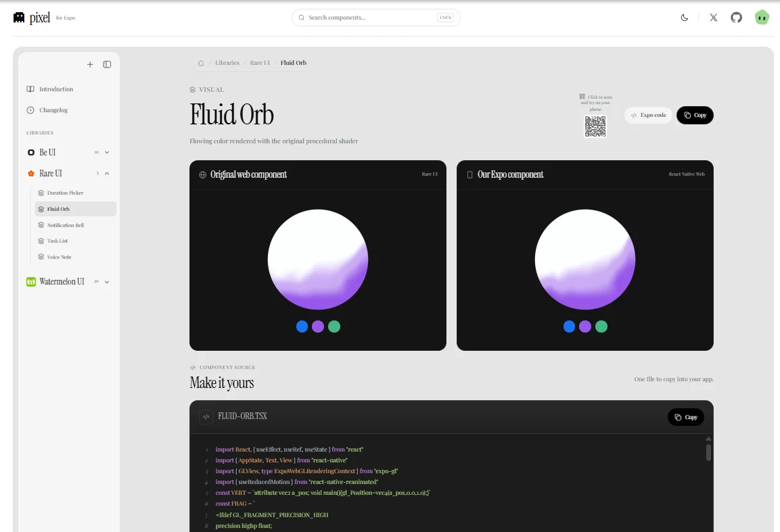Click the globe icon by Original web component
Viewport: 780px width, 532px height.
click(202, 175)
